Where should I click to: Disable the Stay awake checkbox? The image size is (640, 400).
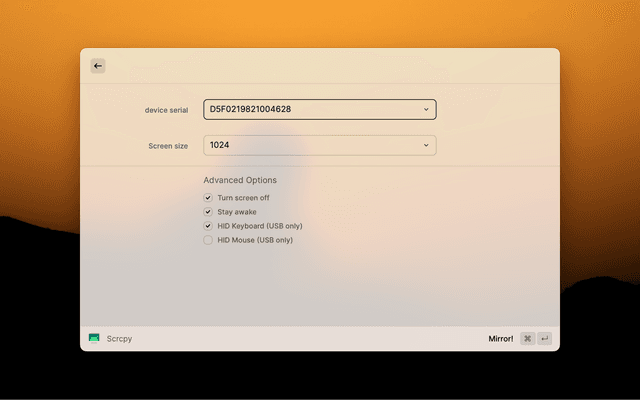click(x=208, y=212)
